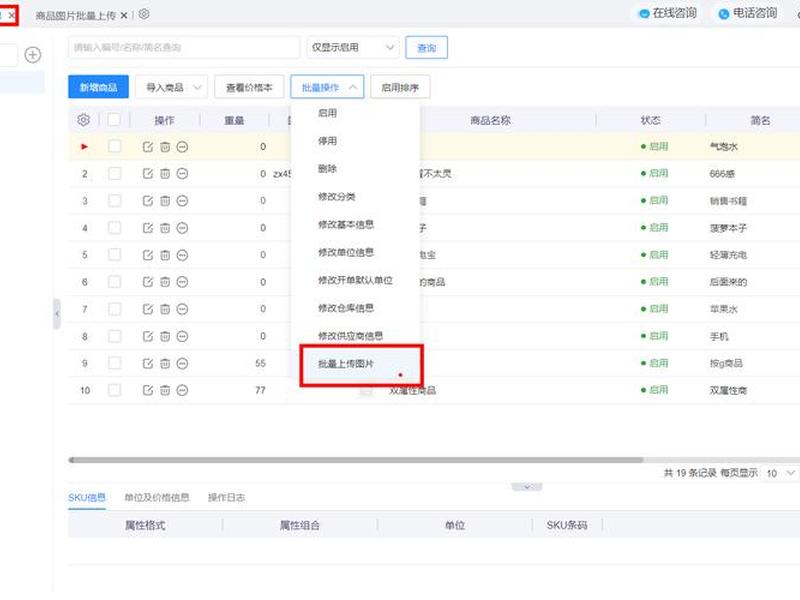Click the trash icon in the highlighted first row
800x600 pixels.
click(x=165, y=146)
